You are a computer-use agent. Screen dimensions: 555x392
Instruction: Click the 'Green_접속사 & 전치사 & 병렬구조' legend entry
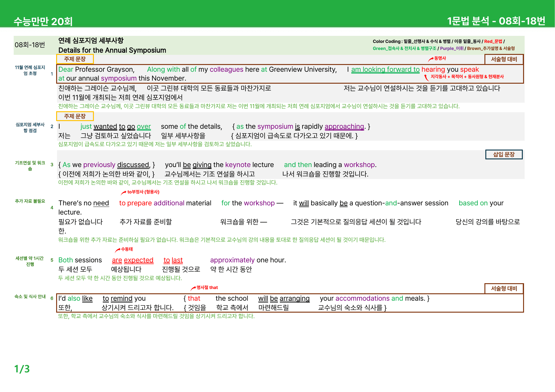[404, 48]
